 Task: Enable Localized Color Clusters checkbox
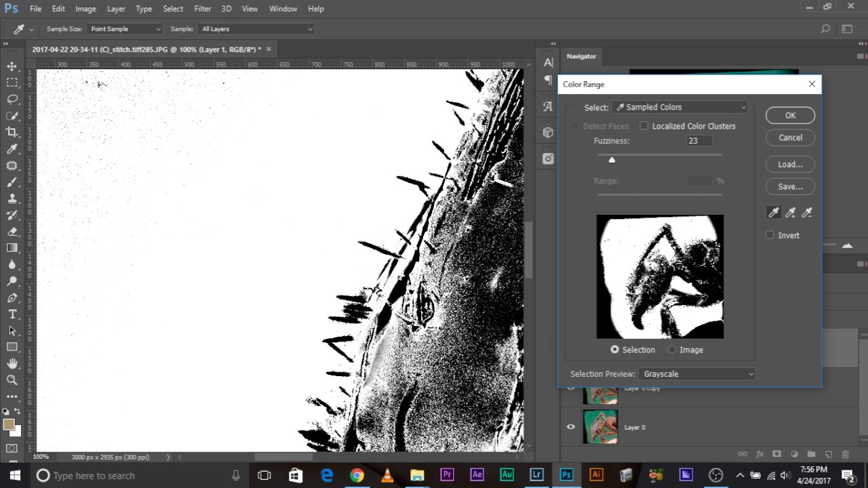644,126
